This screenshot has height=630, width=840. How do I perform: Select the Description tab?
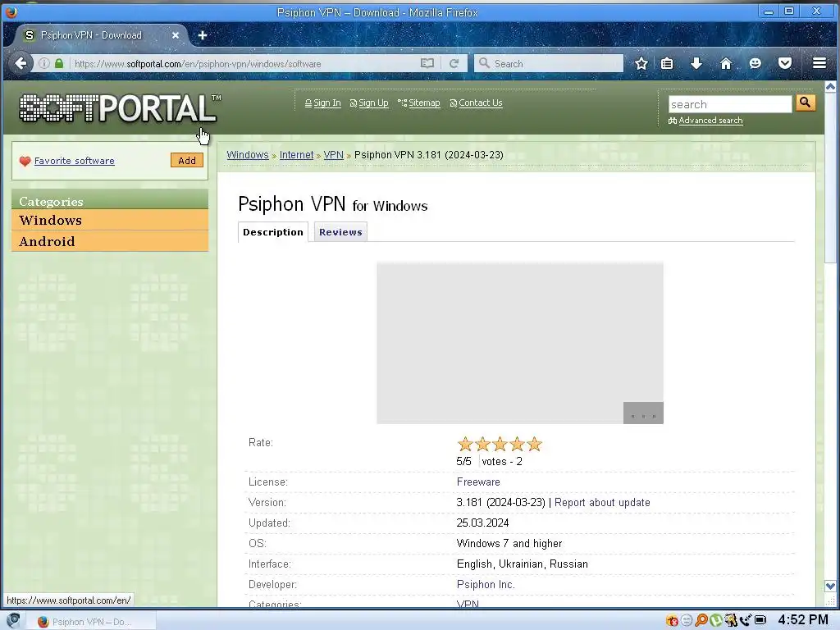[x=272, y=232]
